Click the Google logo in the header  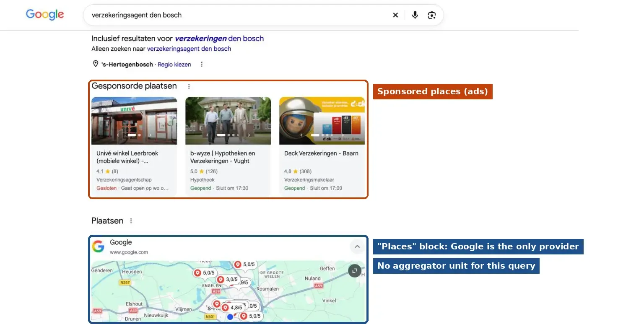click(x=45, y=14)
